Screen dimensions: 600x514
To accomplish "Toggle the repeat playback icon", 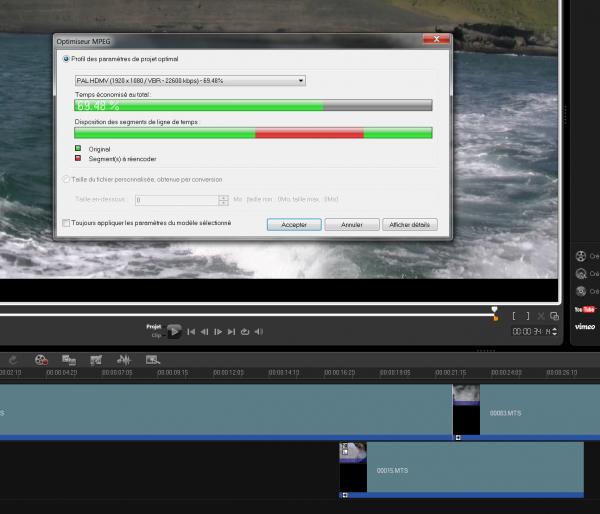I will tap(245, 332).
